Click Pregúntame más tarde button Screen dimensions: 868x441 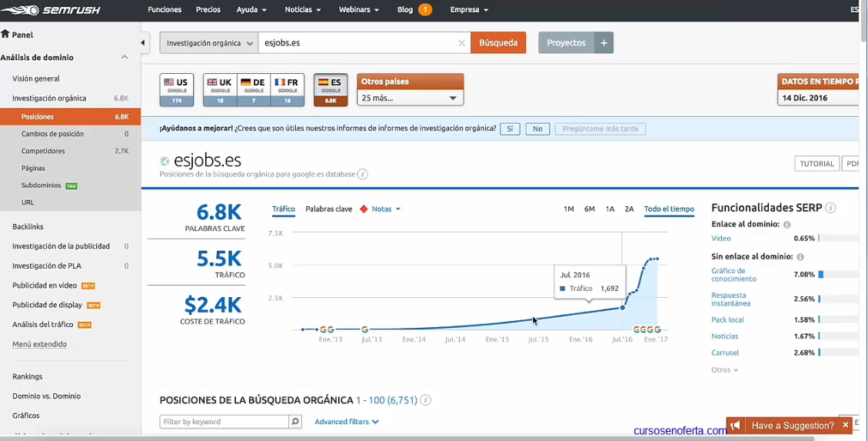tap(600, 129)
